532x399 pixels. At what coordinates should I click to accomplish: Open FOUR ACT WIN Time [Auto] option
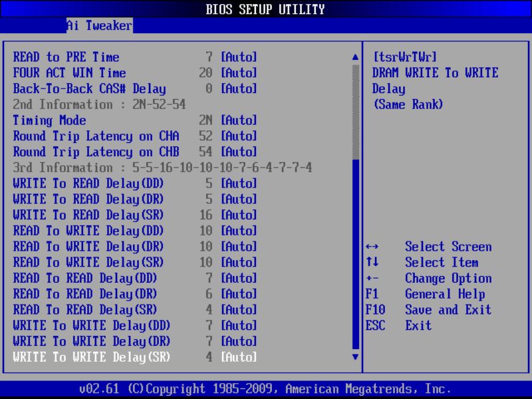(x=239, y=72)
